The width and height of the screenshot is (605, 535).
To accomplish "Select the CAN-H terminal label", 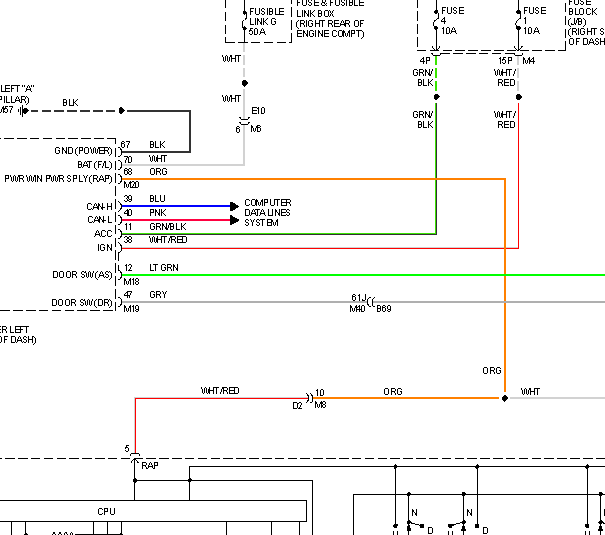I will [x=100, y=207].
